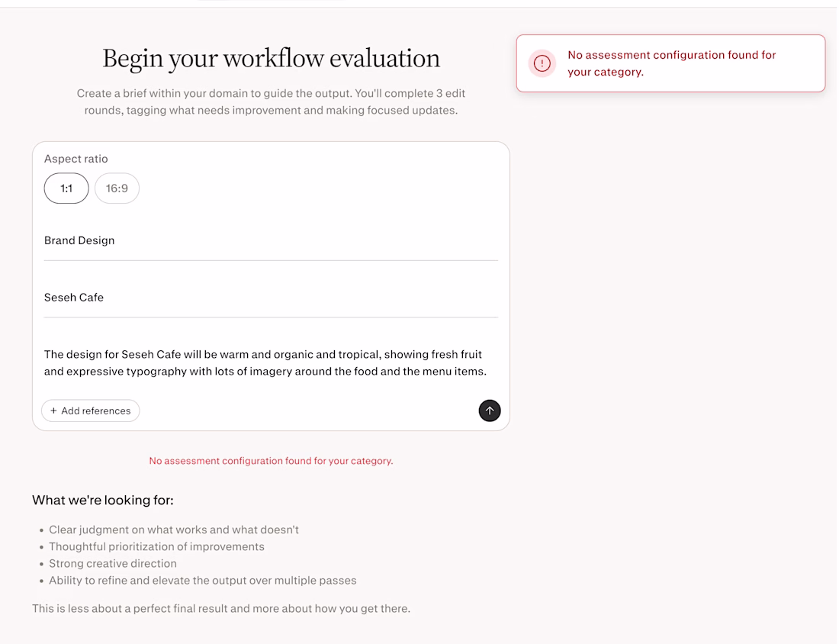The width and height of the screenshot is (839, 644).
Task: Click the Begin your workflow evaluation heading
Action: point(271,59)
